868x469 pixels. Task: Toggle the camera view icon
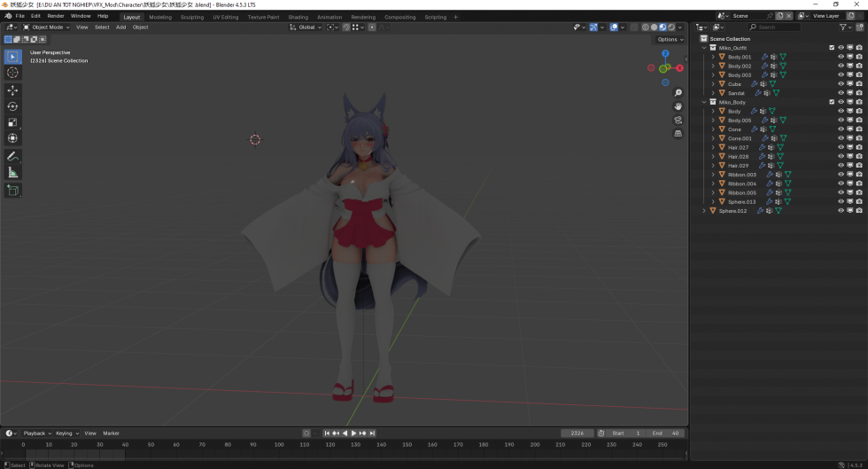click(x=678, y=120)
